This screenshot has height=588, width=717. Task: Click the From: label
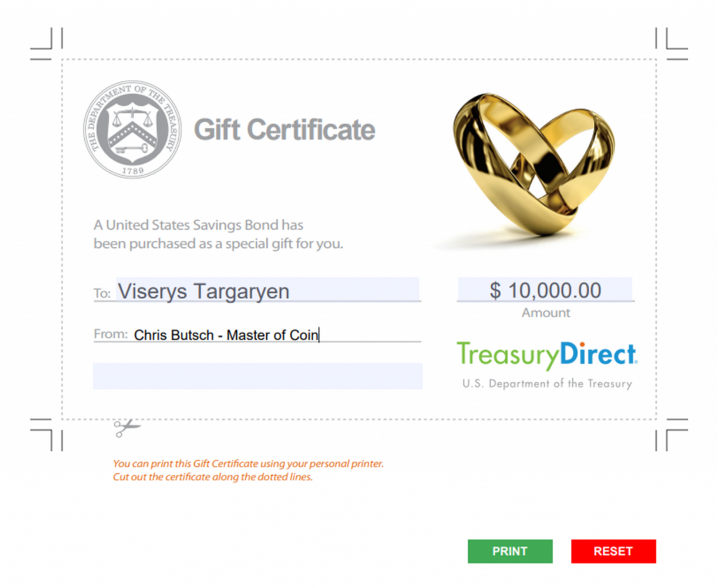110,334
